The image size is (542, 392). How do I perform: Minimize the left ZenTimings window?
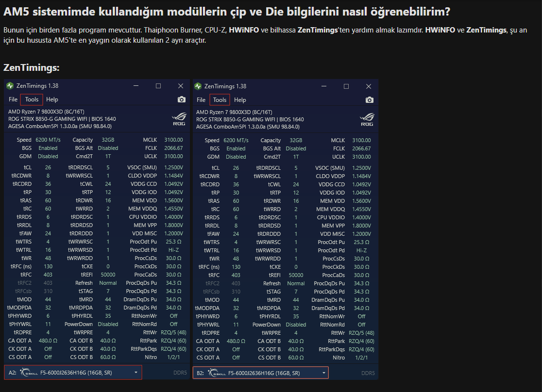(x=136, y=86)
